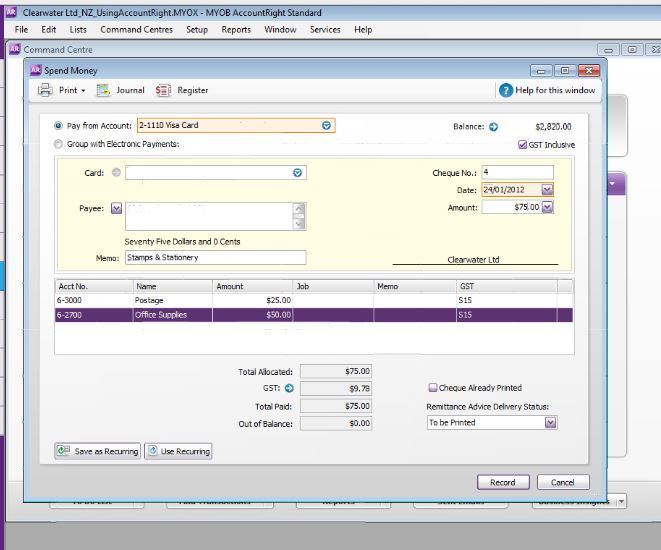Click the MYOB title bar app icon
Viewport: 661px width, 550px height.
[x=11, y=12]
